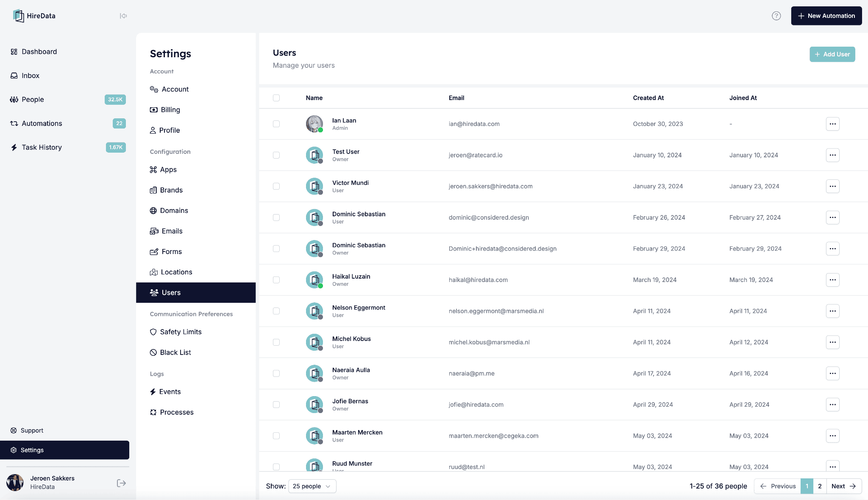Open Ian Laan's avatar picture
Image resolution: width=868 pixels, height=500 pixels.
314,124
